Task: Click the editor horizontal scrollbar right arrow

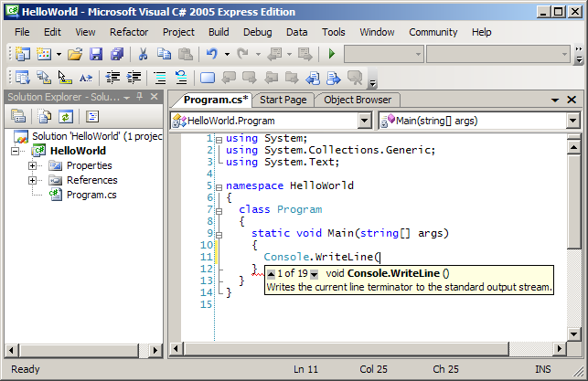Action: 559,349
